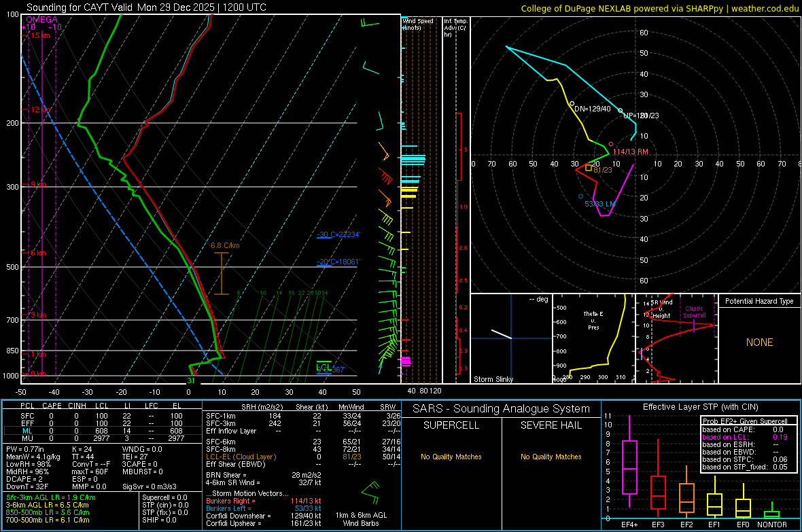The height and width of the screenshot is (532, 802).
Task: Select the MU parcel row
Action: point(102,438)
